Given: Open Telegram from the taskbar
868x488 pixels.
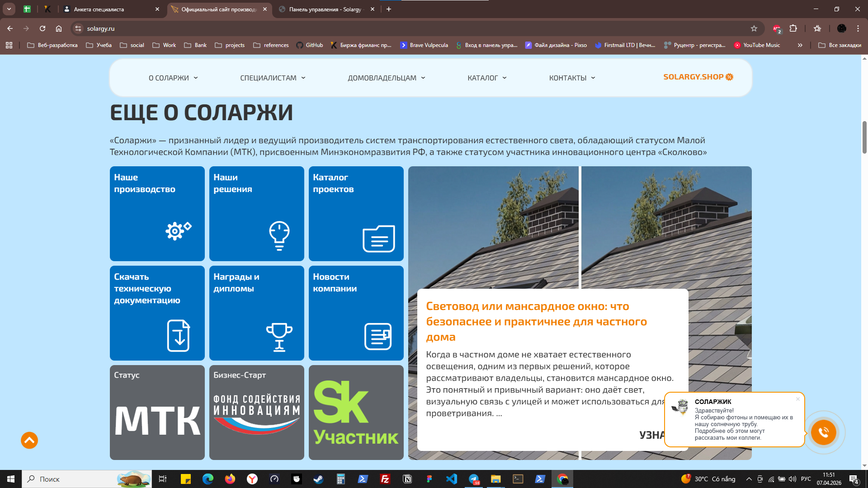Looking at the screenshot, I should 474,479.
